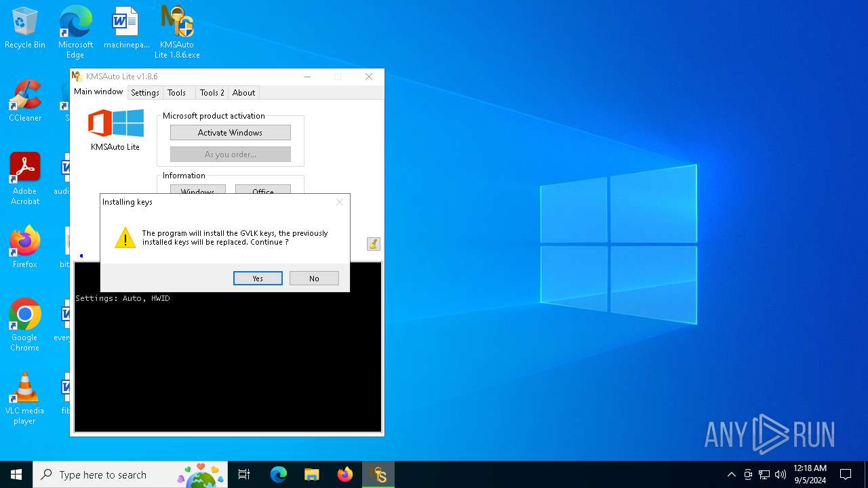This screenshot has height=488, width=868.
Task: Open the Recycle Bin desktop icon
Action: pyautogui.click(x=25, y=28)
